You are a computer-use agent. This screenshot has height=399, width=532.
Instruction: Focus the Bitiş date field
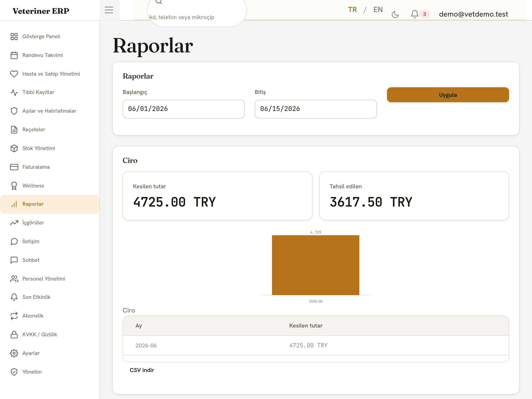315,109
